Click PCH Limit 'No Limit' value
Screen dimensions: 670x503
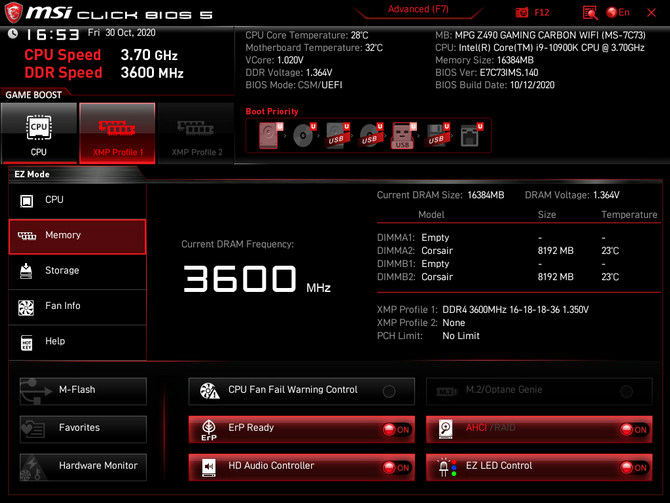pyautogui.click(x=461, y=336)
